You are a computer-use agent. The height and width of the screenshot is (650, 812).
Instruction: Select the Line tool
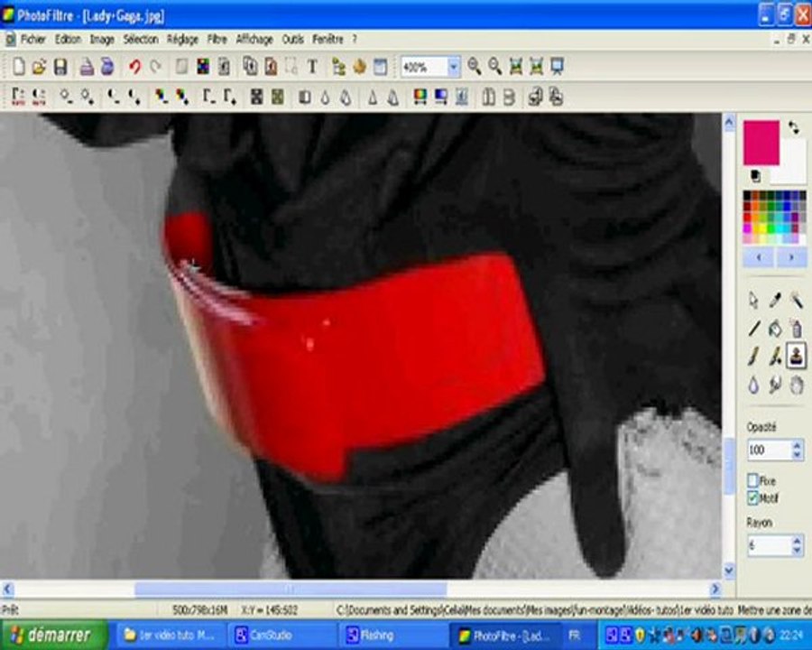pos(754,328)
